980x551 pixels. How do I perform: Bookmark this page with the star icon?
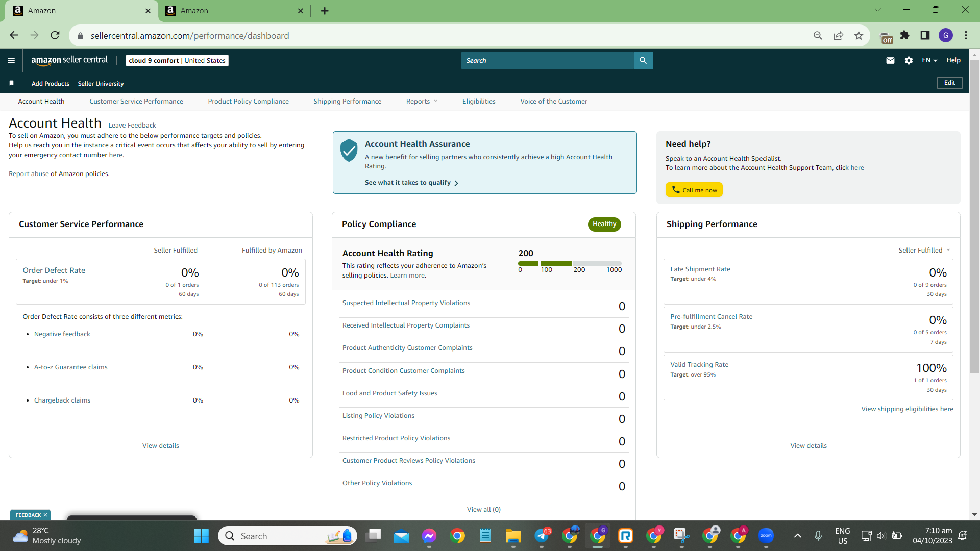[x=859, y=35]
